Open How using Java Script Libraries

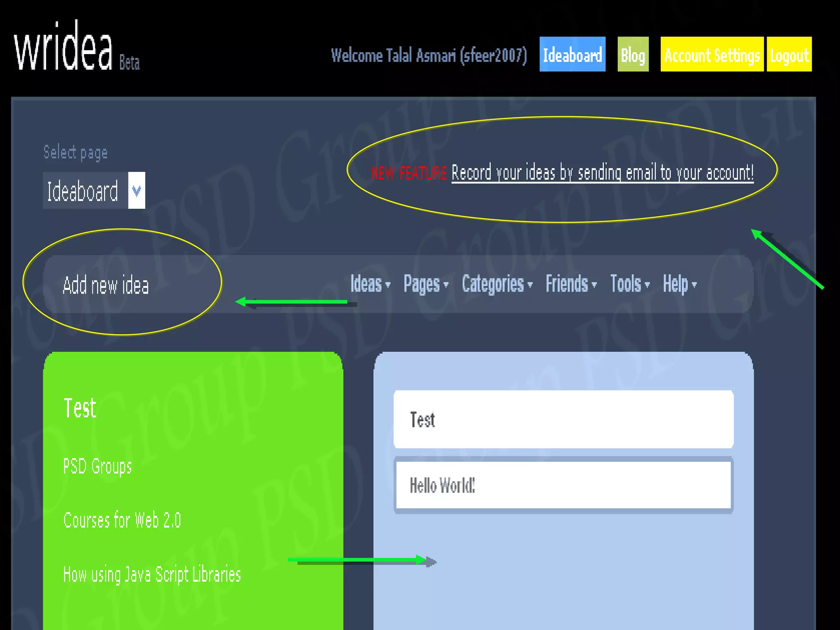point(152,574)
